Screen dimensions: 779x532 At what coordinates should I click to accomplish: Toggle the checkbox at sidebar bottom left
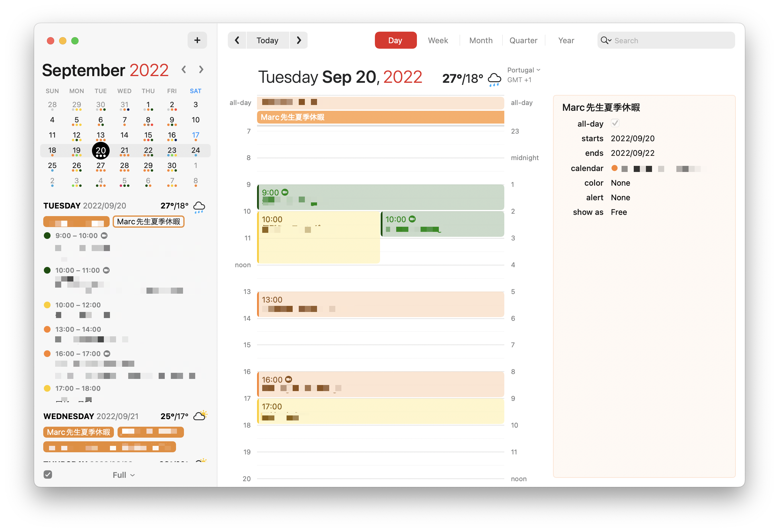point(48,474)
